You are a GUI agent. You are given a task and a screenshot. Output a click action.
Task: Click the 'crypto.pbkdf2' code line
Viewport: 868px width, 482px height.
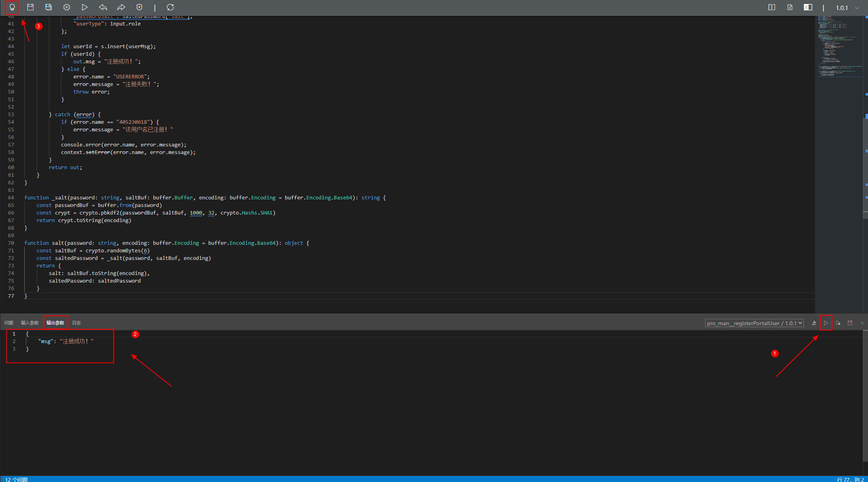coord(156,213)
